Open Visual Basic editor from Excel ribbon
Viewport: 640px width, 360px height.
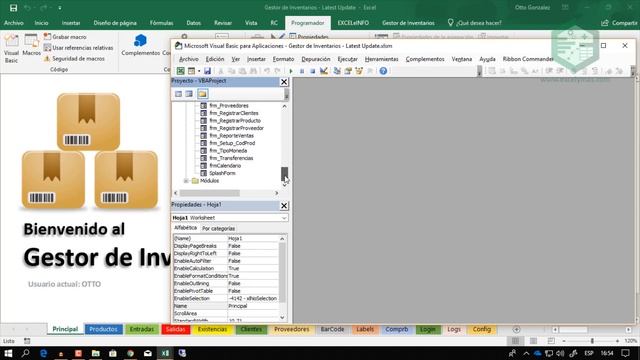tap(11, 49)
